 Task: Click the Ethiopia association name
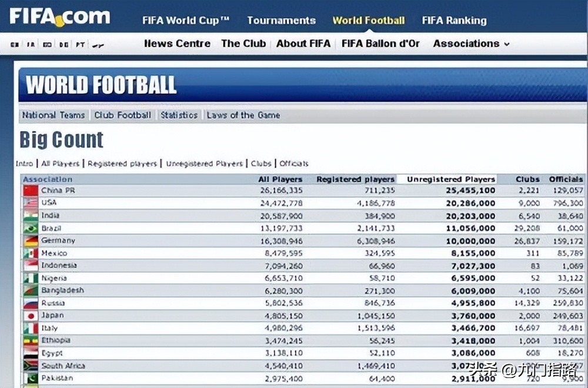56,340
